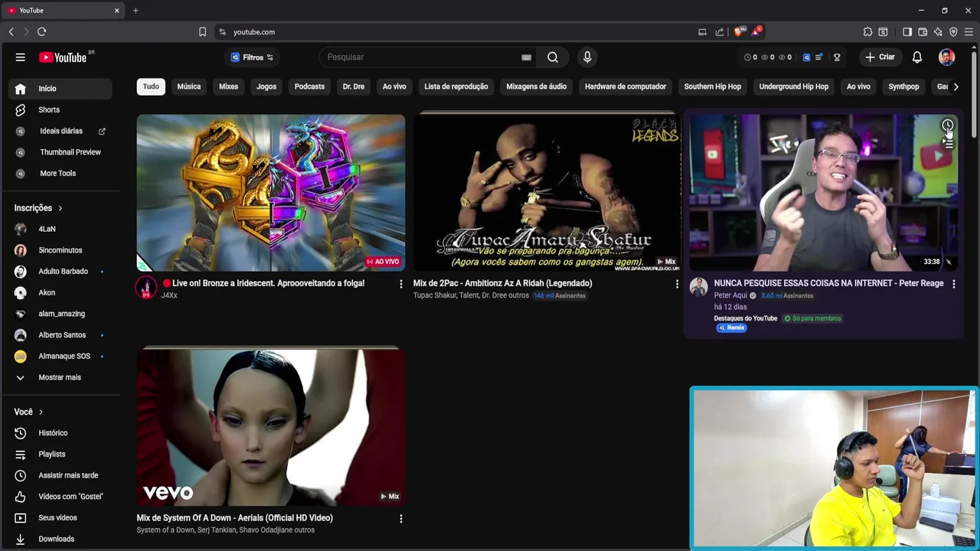This screenshot has height=551, width=980.
Task: Select the Synthpop chip
Action: (x=903, y=86)
